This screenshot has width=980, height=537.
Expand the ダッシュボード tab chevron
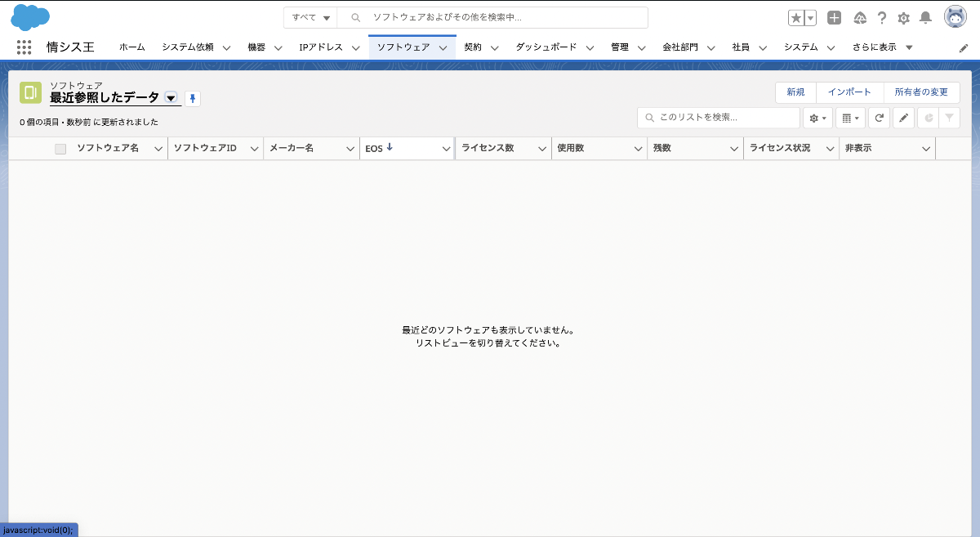590,48
